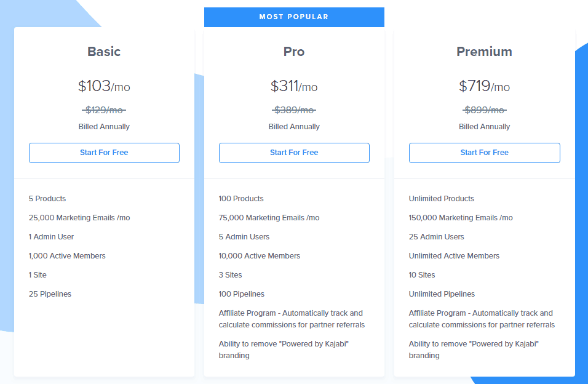
Task: Click the Pro plan's Affiliate Program description
Action: coord(292,319)
